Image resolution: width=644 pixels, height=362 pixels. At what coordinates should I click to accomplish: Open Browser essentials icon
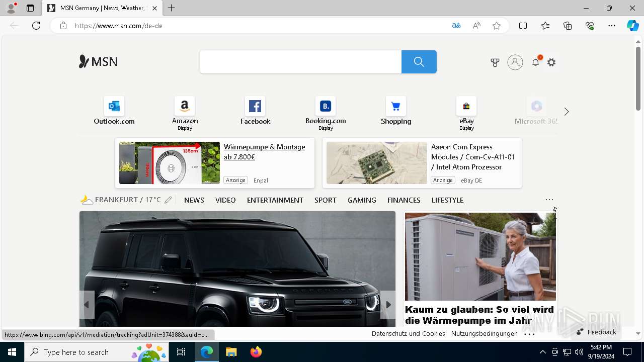590,26
